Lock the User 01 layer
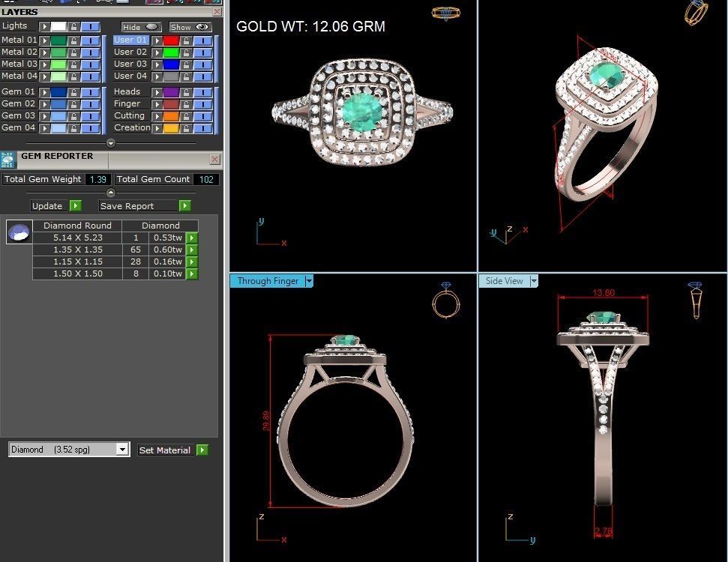The width and height of the screenshot is (728, 562). [186, 40]
